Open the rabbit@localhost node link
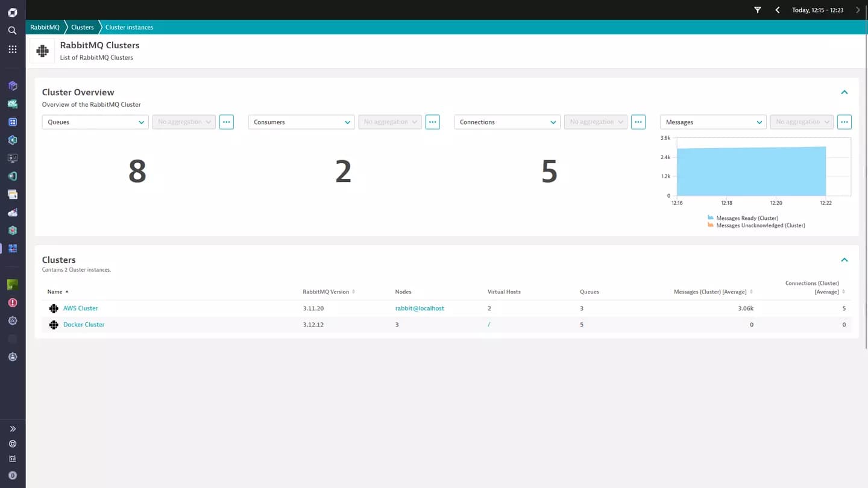This screenshot has width=868, height=488. 420,308
